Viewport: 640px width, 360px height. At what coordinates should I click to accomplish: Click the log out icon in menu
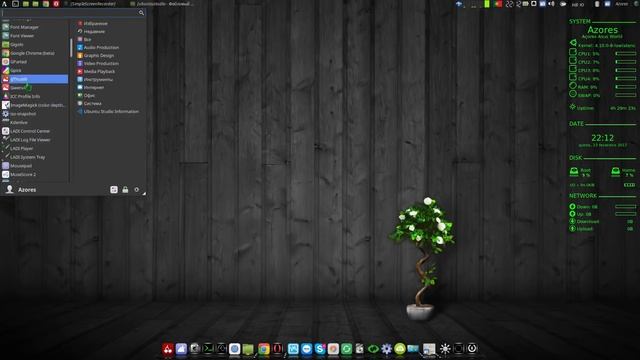point(137,189)
